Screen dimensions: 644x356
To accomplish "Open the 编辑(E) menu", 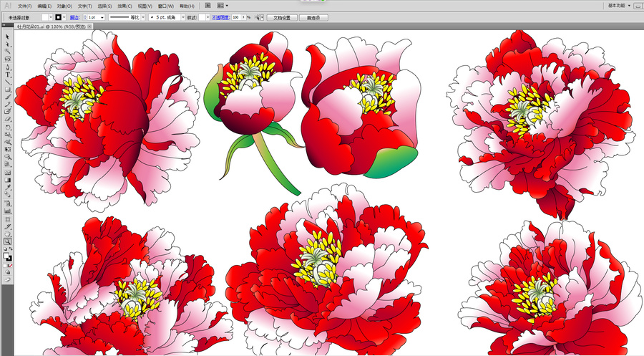I will [44, 6].
